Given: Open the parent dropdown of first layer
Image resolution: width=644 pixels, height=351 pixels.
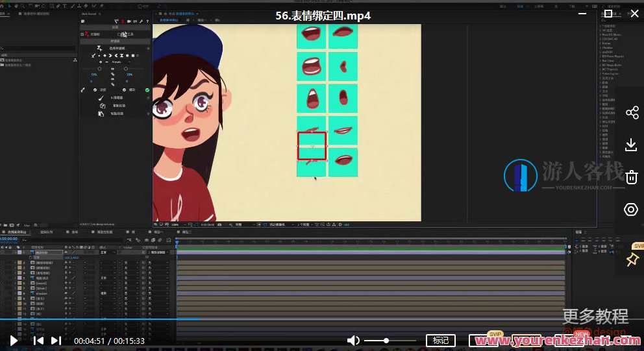Looking at the screenshot, I should [x=158, y=252].
